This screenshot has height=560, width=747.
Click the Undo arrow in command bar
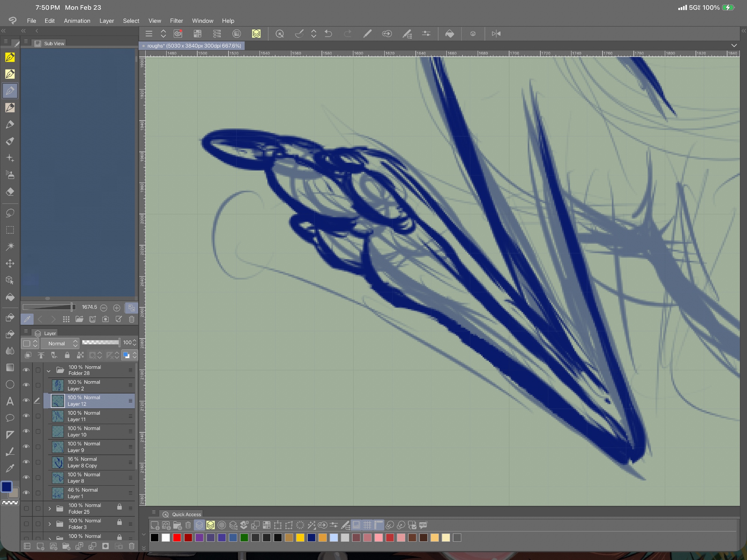coord(328,34)
